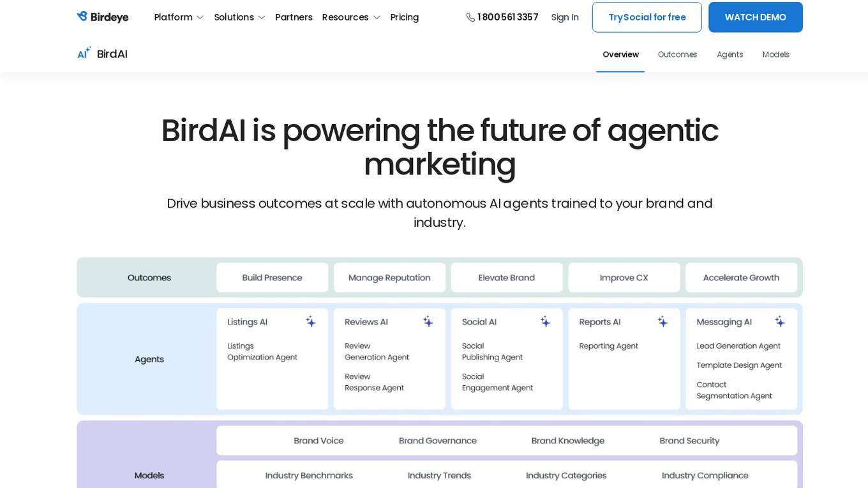Click the WATCH DEMO button
Image resolution: width=868 pixels, height=488 pixels.
tap(756, 17)
